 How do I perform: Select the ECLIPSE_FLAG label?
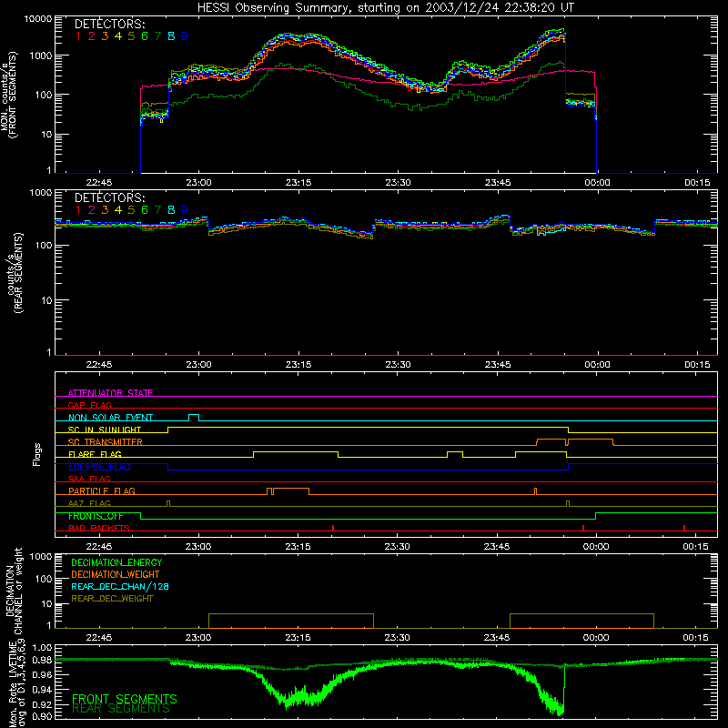pos(99,467)
